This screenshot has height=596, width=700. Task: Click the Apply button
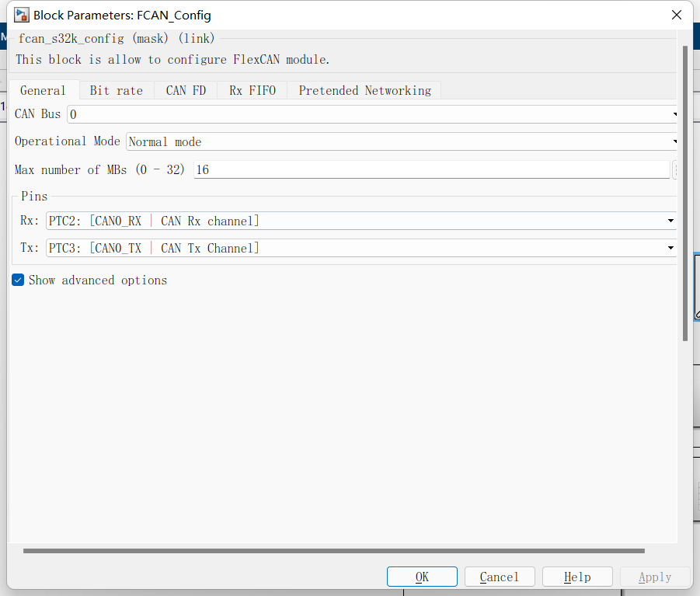point(655,577)
